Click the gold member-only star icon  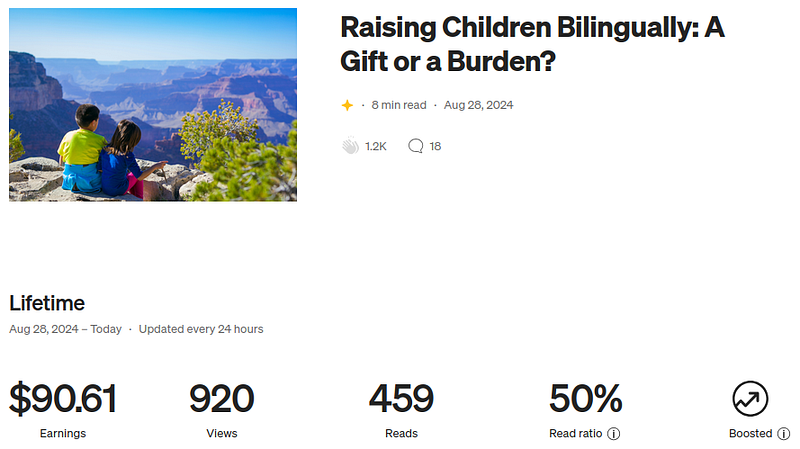point(347,105)
